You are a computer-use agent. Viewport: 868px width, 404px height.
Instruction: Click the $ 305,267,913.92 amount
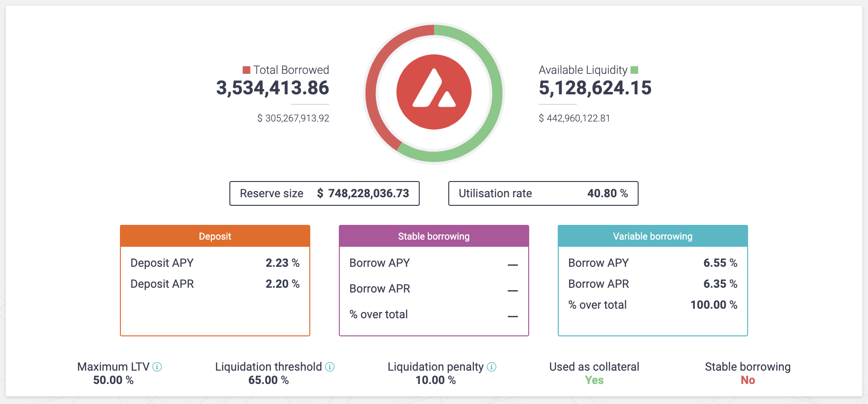(293, 118)
